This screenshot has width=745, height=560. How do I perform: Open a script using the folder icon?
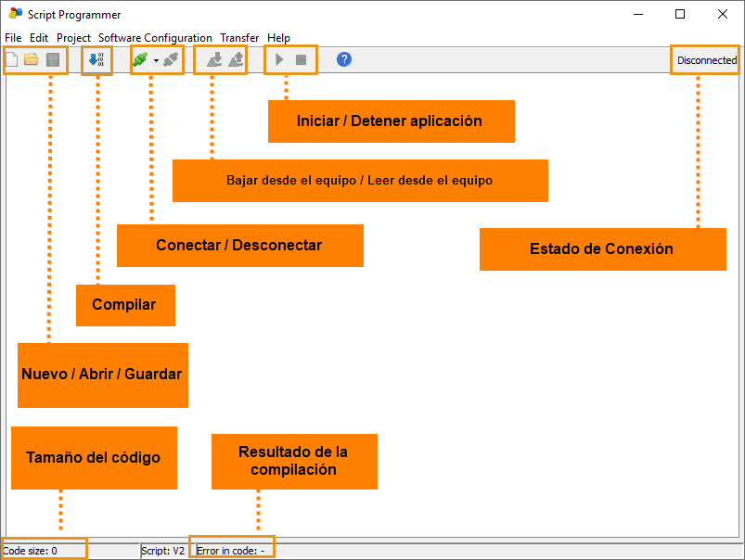click(x=32, y=60)
